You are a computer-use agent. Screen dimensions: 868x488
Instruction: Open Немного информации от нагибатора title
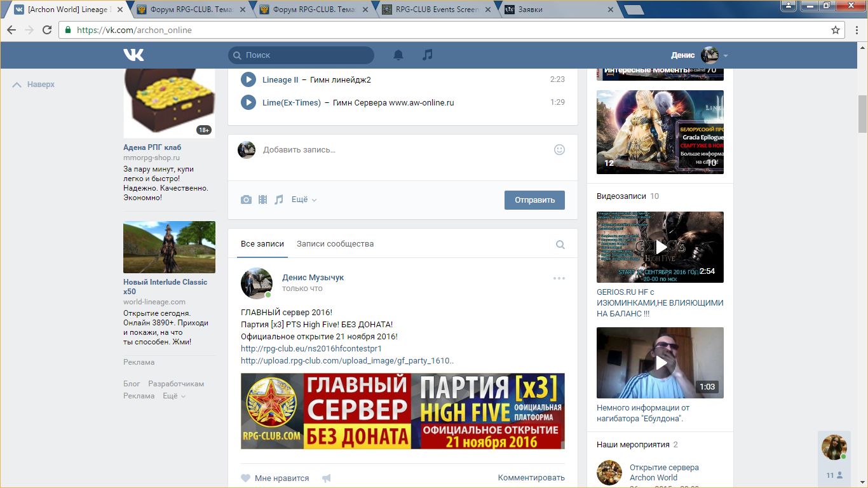[643, 413]
